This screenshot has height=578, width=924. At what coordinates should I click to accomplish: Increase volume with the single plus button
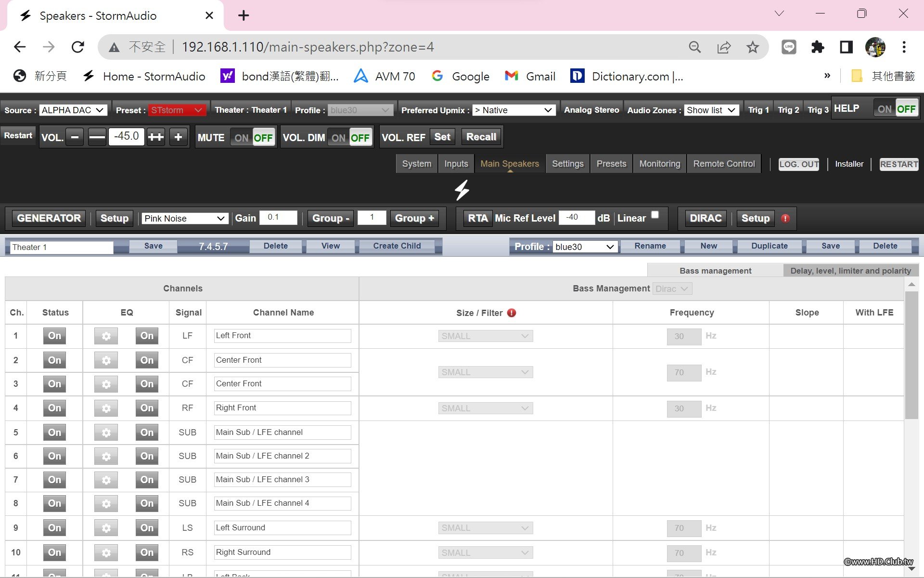[x=178, y=137]
